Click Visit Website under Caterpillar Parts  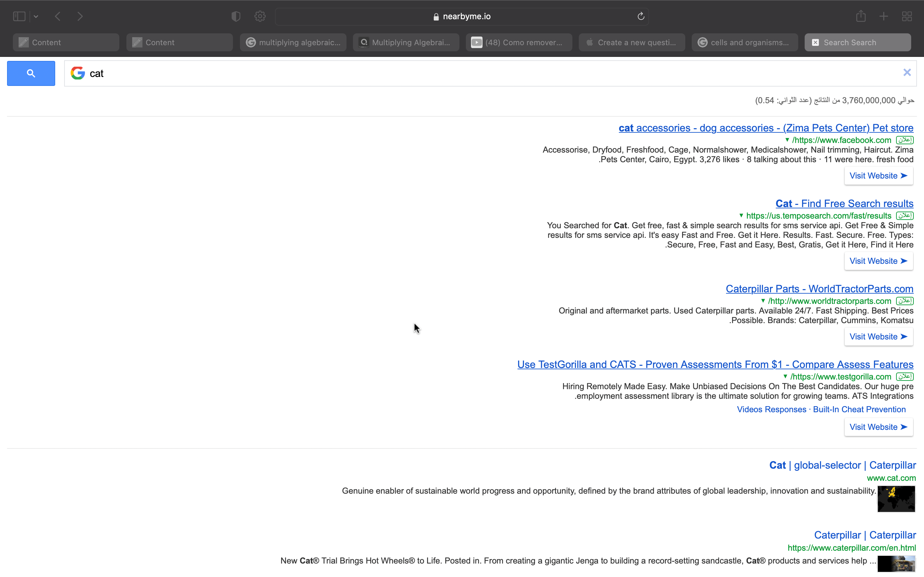[878, 337]
